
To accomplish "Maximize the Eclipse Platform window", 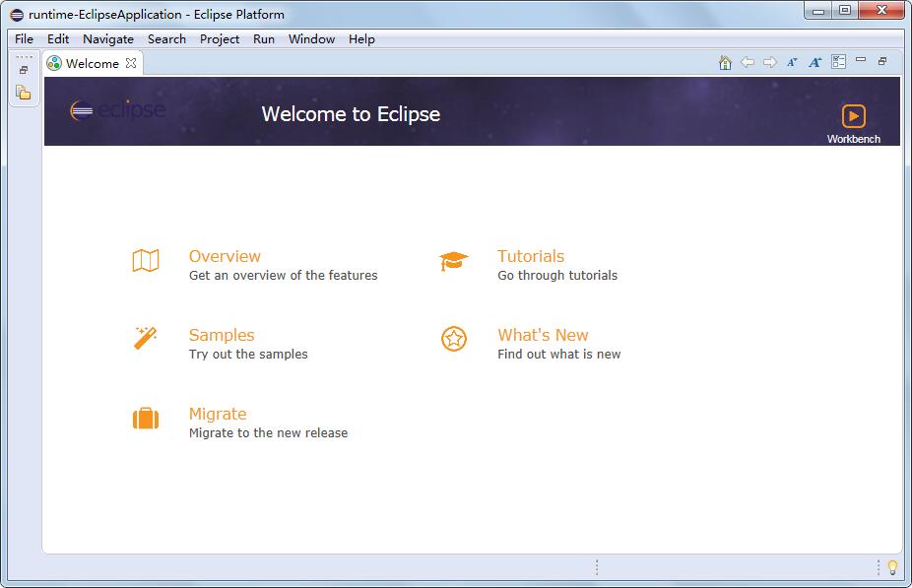I will [x=845, y=11].
